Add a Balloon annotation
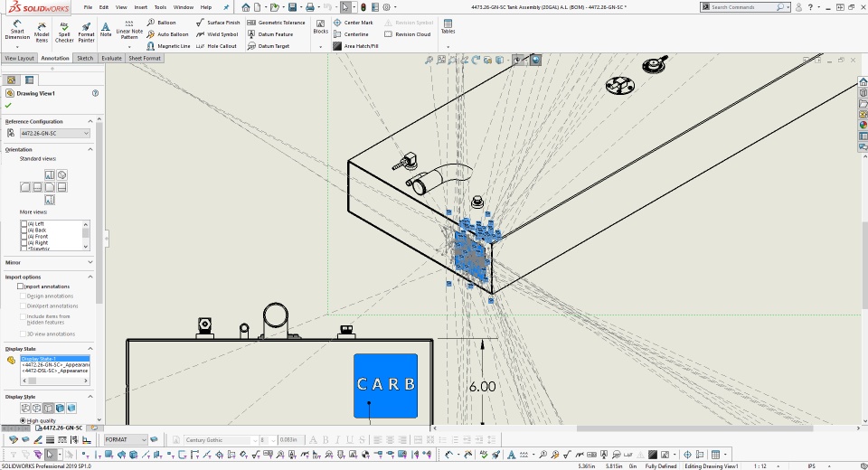This screenshot has width=868, height=470. pos(161,23)
